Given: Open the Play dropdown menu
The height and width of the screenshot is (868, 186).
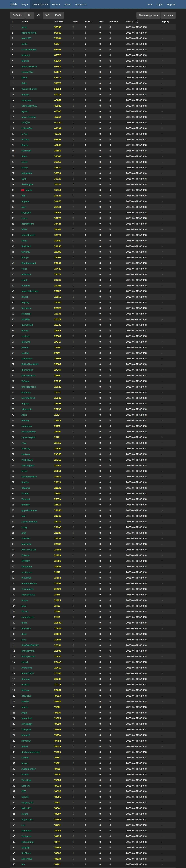Looking at the screenshot, I should coord(25,4).
